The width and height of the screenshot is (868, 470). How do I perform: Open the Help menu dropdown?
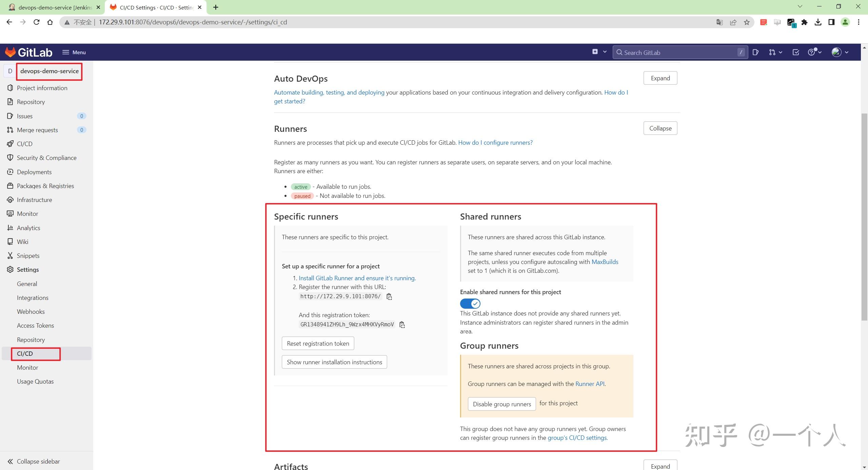[814, 52]
